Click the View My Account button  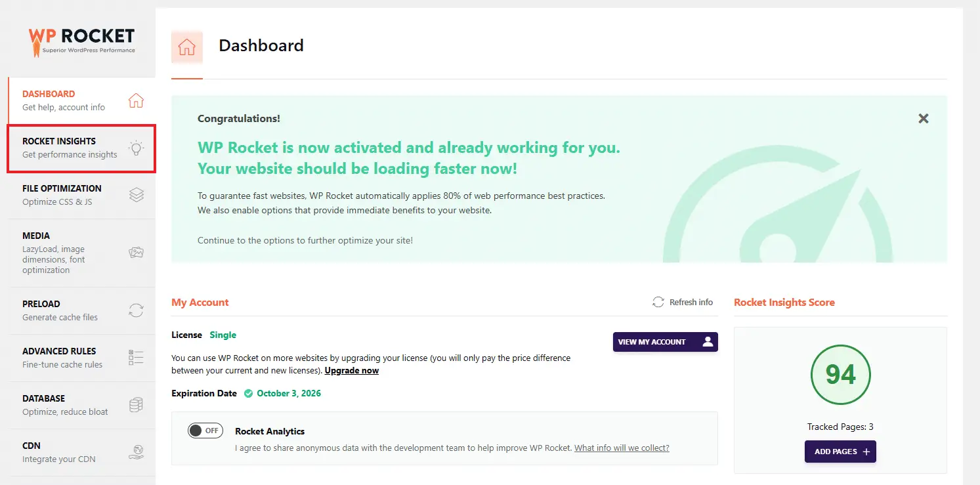click(665, 341)
